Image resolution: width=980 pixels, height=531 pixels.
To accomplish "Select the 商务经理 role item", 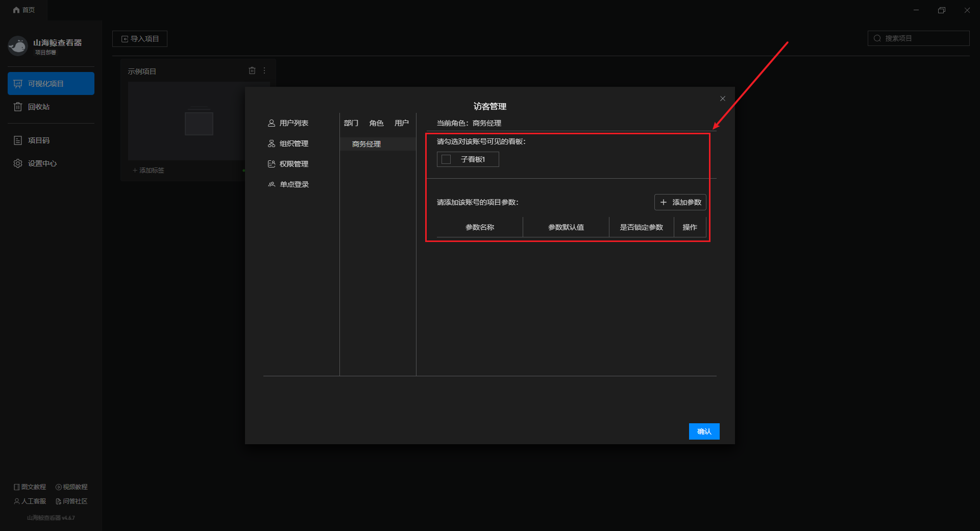I will (366, 144).
